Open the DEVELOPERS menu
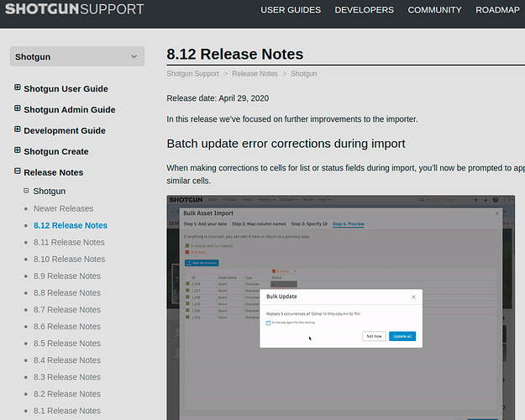Image resolution: width=525 pixels, height=420 pixels. 365,10
